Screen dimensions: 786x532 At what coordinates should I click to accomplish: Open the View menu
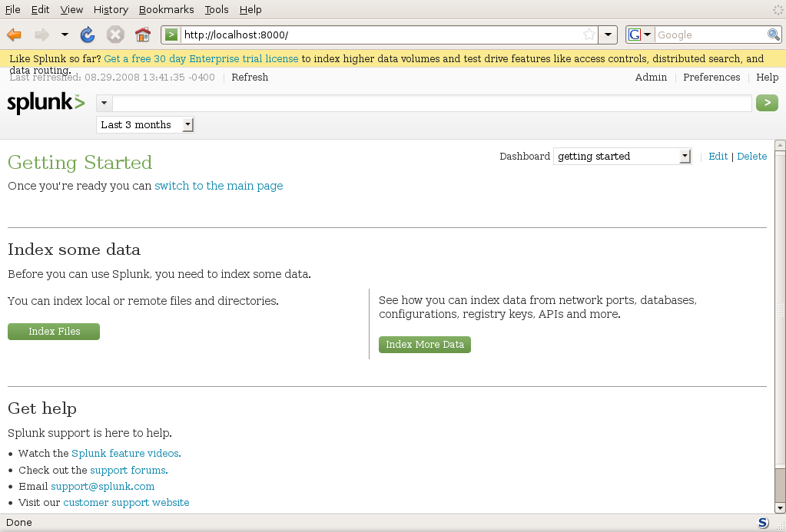tap(71, 9)
